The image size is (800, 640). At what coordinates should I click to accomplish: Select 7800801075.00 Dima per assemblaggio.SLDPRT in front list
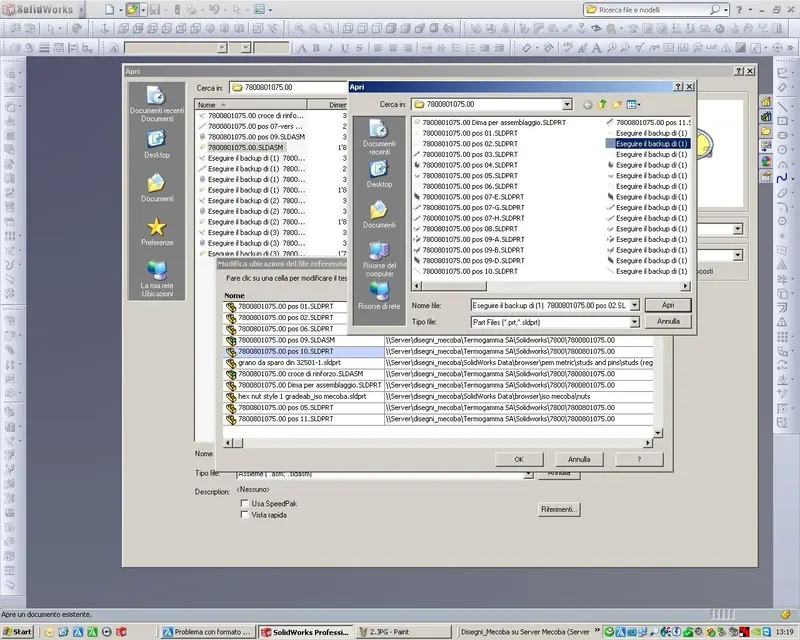point(494,122)
